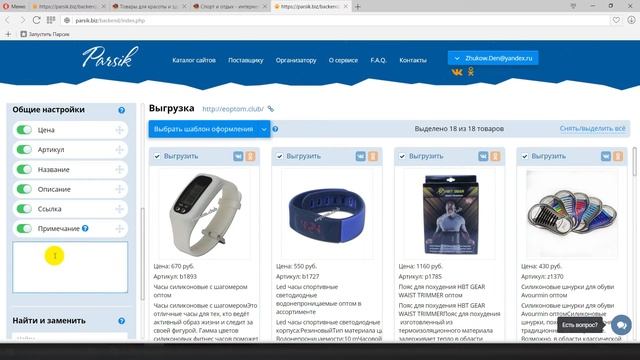Uncheck Выгрузить on Led watch card

(279, 156)
